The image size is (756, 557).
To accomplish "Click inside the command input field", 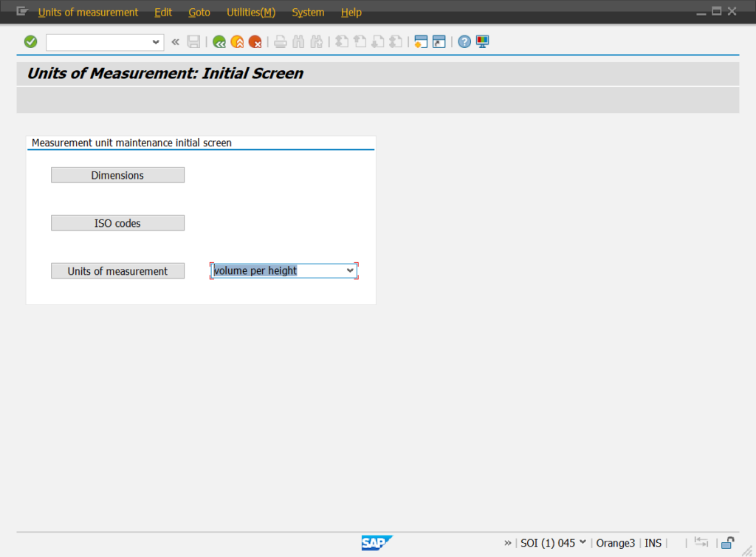I will (x=99, y=42).
